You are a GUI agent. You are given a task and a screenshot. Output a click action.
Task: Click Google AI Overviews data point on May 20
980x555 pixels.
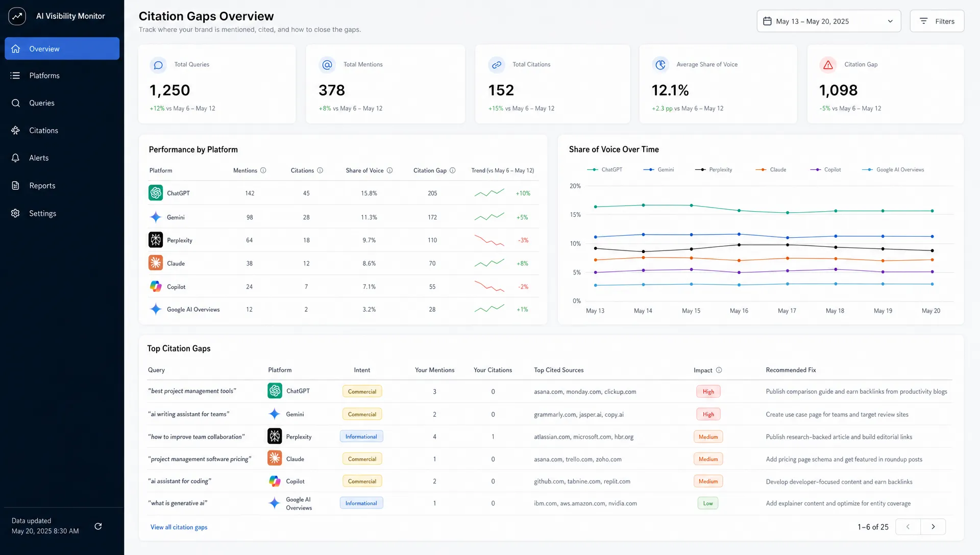pyautogui.click(x=932, y=284)
